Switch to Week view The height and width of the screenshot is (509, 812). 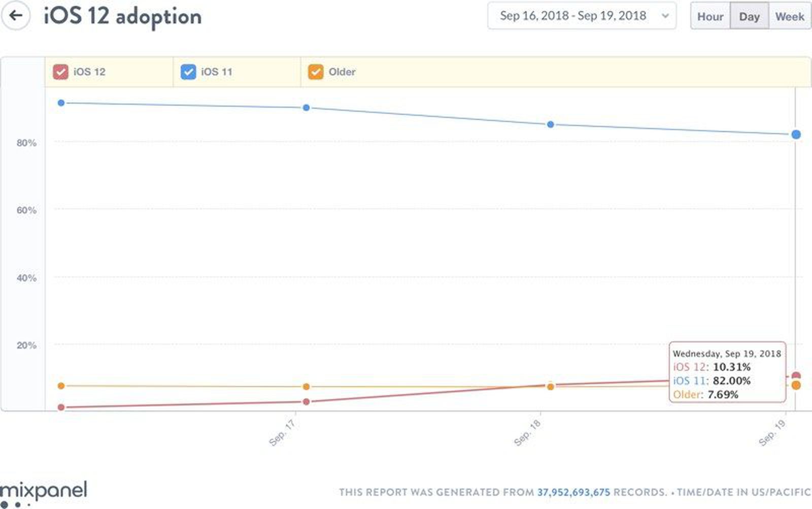pos(791,16)
